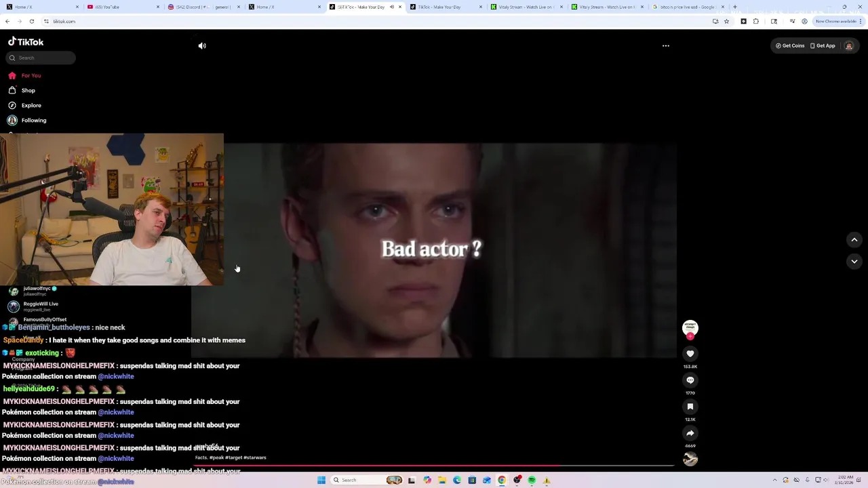
Task: Show hidden system tray icons
Action: click(x=774, y=480)
